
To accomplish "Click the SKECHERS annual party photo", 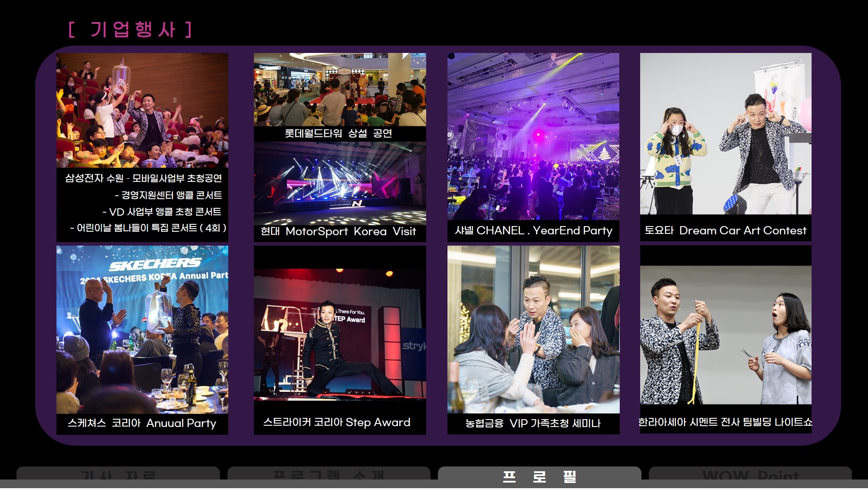I will tap(142, 330).
